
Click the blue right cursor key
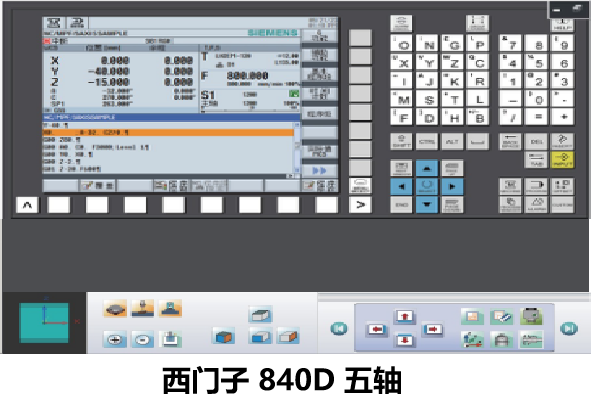click(x=452, y=186)
